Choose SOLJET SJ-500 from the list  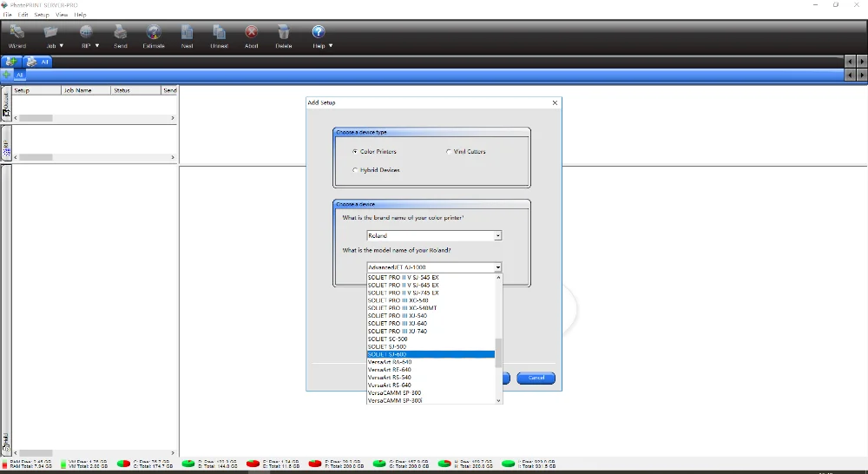click(431, 346)
